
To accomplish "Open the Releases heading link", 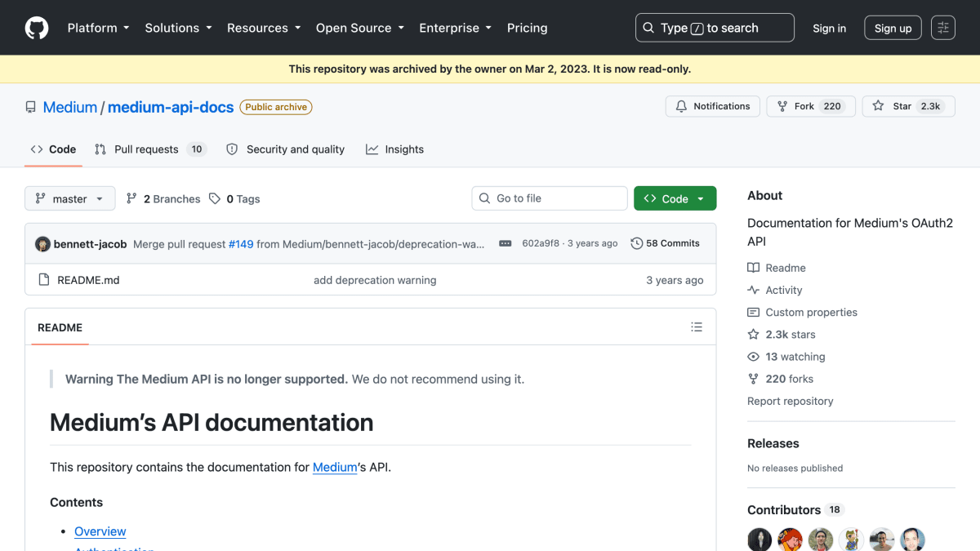I will click(773, 443).
